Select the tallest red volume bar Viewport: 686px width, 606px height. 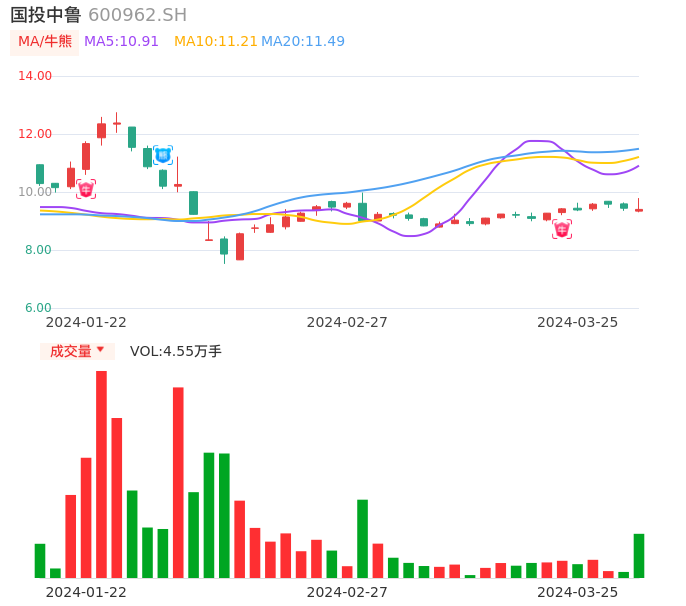101,474
